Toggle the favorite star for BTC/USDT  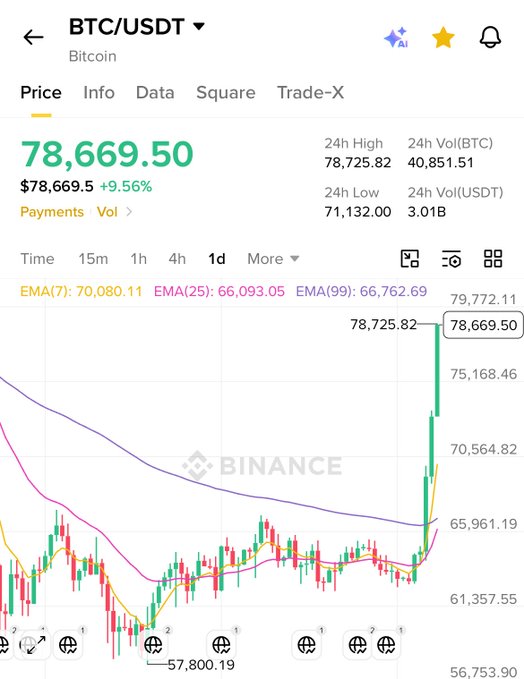(443, 38)
